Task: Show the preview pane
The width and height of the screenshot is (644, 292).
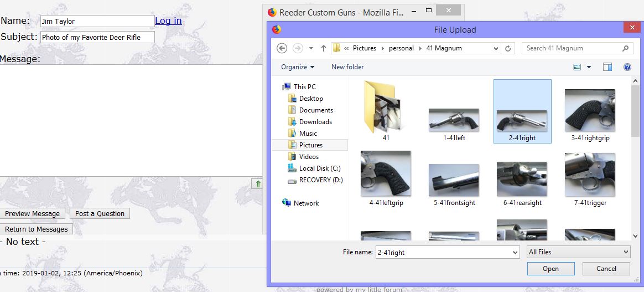Action: pyautogui.click(x=607, y=67)
